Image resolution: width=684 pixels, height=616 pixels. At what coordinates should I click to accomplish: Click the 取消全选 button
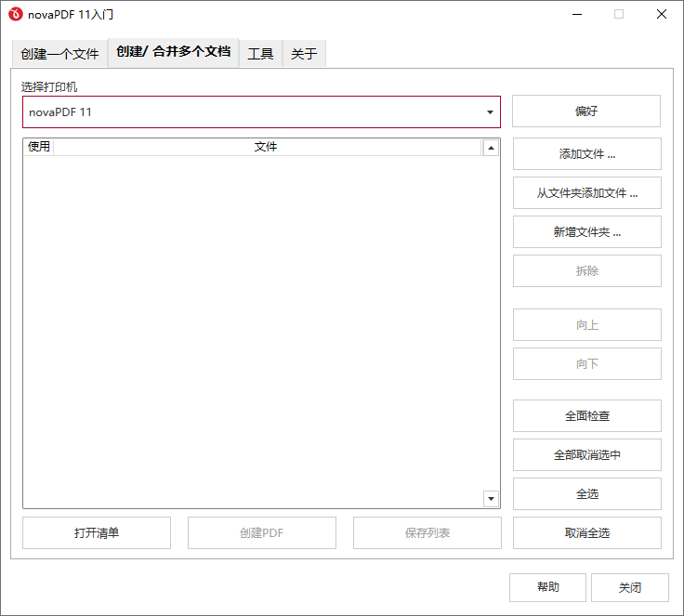(587, 533)
